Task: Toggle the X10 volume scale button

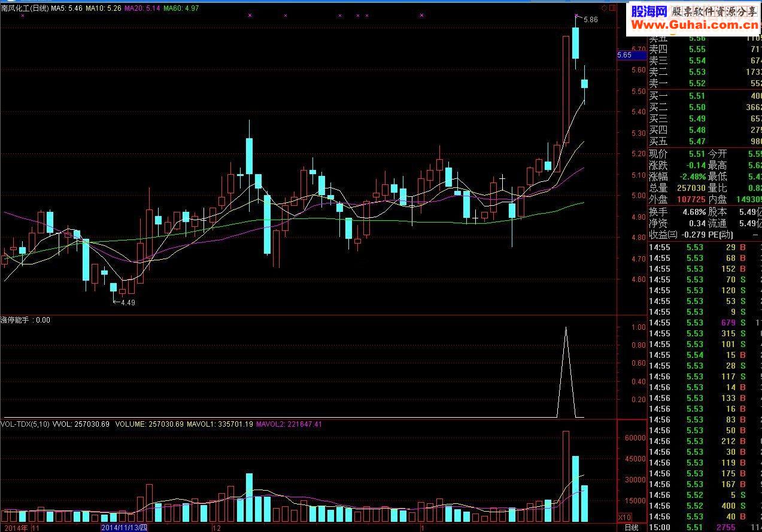Action: click(x=624, y=517)
